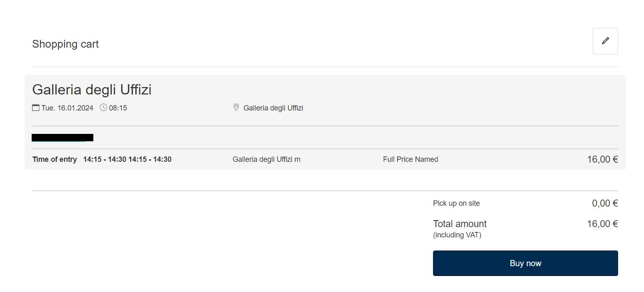
Task: Click the blacked-out name bar
Action: tap(63, 138)
